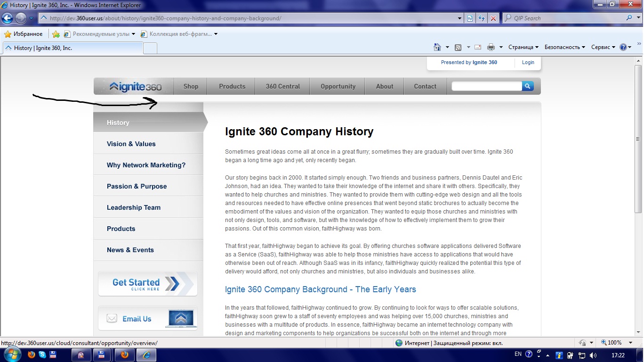The width and height of the screenshot is (644, 362).
Task: Click the IE forward navigation button
Action: pos(21,18)
